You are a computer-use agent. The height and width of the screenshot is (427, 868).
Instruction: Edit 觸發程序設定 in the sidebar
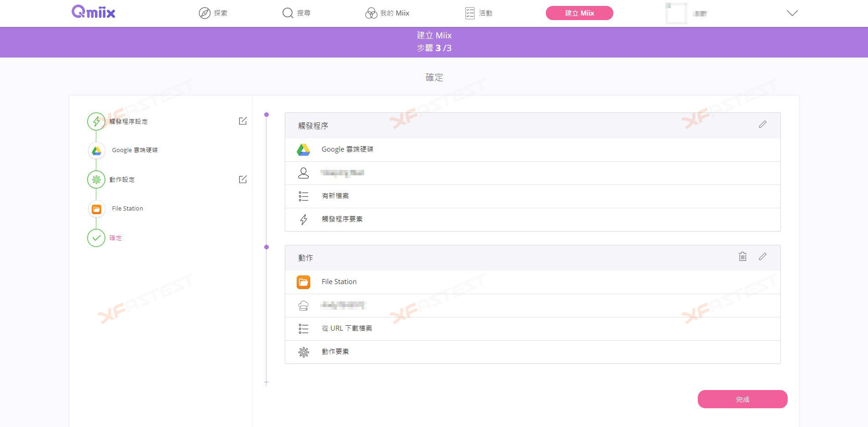click(x=243, y=121)
